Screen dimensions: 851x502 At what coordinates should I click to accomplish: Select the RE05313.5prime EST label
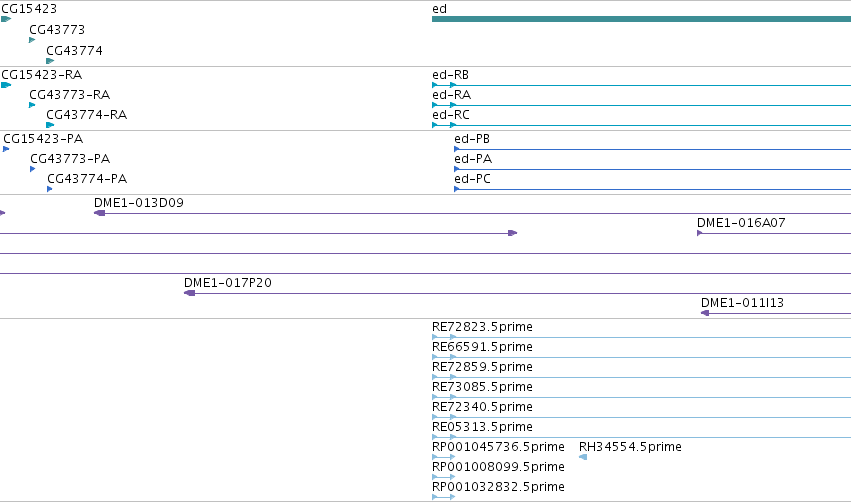482,427
